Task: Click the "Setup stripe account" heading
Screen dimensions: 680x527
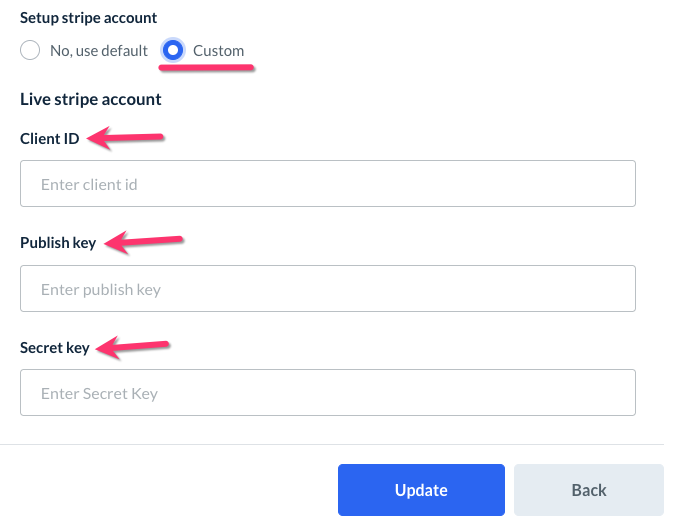Action: 88,18
